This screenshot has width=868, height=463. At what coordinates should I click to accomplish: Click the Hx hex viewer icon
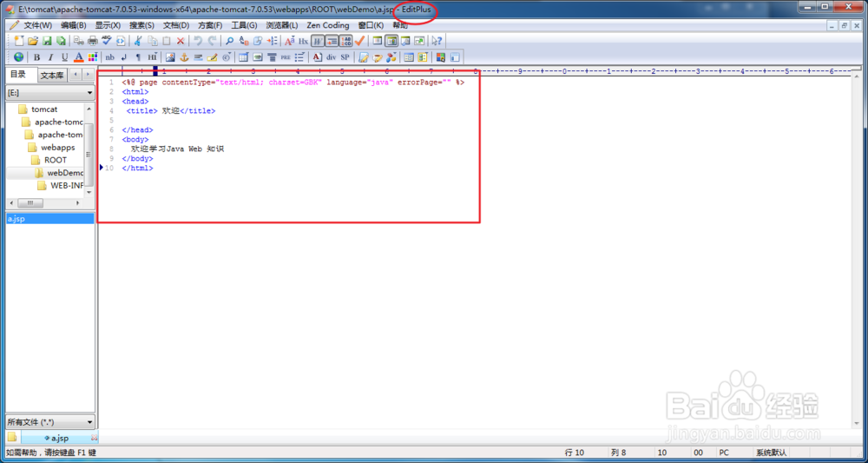[x=303, y=41]
